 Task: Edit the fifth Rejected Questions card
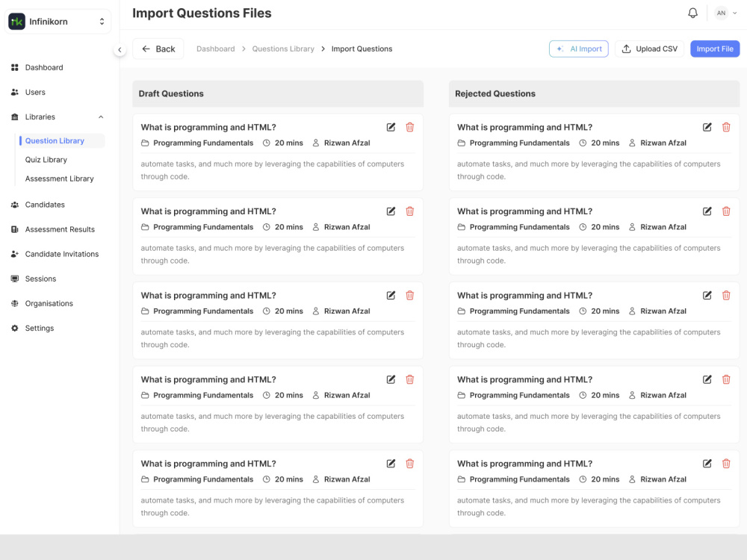707,464
